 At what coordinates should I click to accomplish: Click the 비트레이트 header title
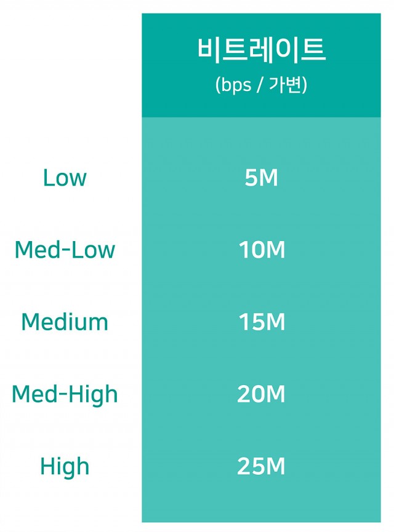tap(261, 50)
